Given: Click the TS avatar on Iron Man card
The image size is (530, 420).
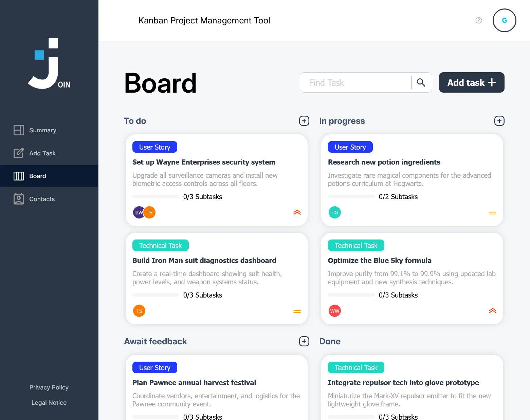Looking at the screenshot, I should tap(139, 311).
